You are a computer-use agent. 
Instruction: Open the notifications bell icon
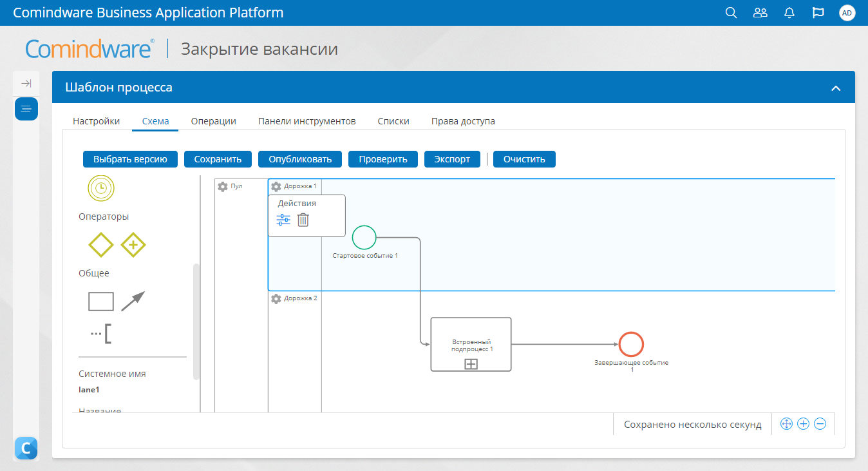tap(789, 13)
